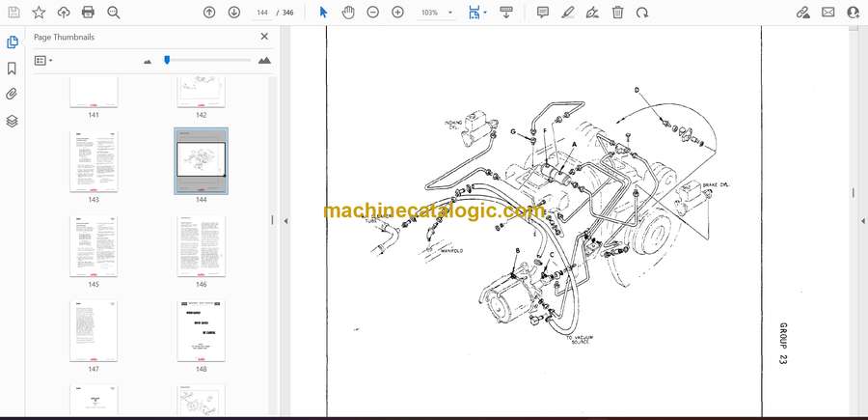Open the Page Thumbnails sidebar icon
This screenshot has height=420, width=868.
point(13,42)
